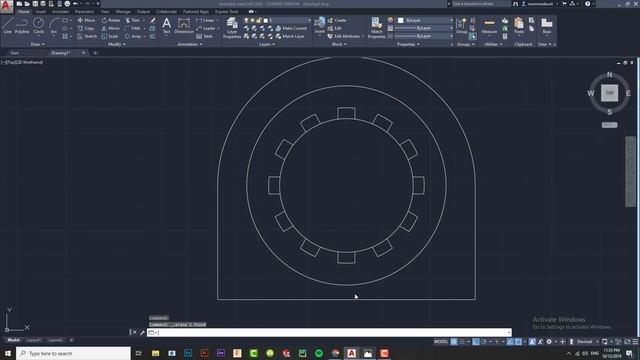
Task: Toggle object snap in status bar
Action: [x=518, y=342]
